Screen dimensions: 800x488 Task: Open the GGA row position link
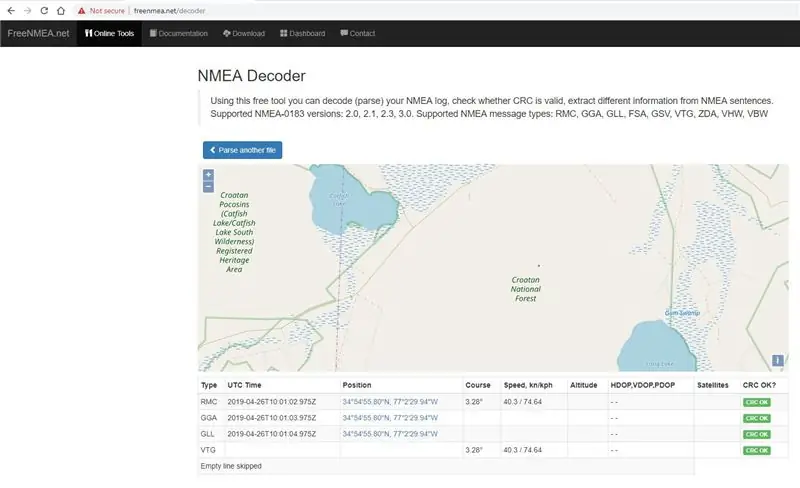point(390,418)
